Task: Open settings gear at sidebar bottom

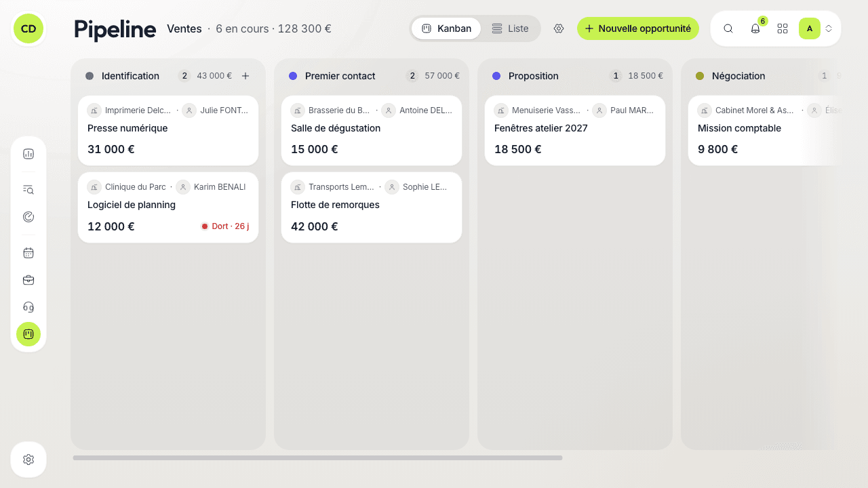Action: coord(28,460)
